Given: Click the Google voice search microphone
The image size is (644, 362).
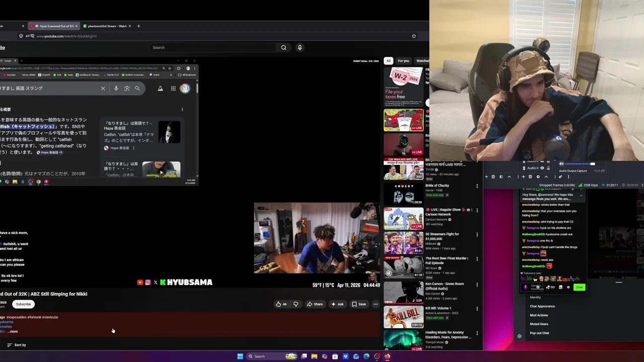Looking at the screenshot, I should (x=116, y=88).
